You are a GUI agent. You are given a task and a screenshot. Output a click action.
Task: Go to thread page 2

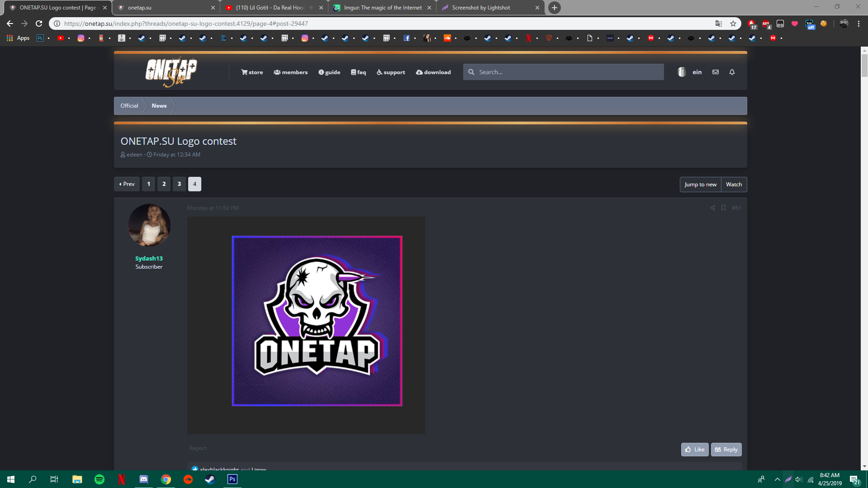point(164,184)
